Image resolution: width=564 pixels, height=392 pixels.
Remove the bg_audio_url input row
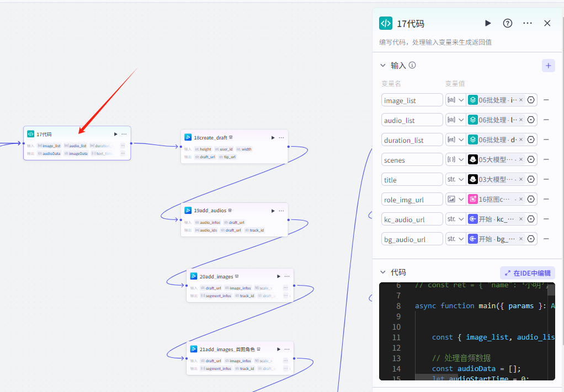point(546,239)
